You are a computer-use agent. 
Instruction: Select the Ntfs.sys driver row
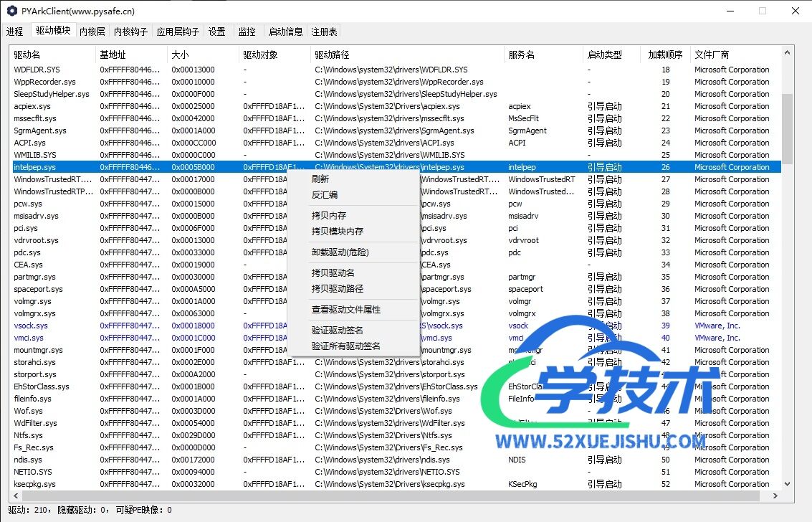point(29,435)
